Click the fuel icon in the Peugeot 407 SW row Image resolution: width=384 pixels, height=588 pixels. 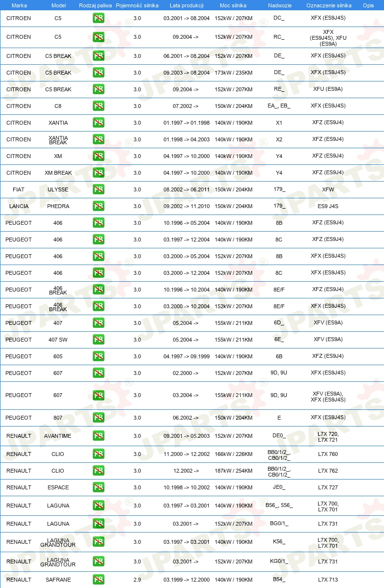coord(99,339)
